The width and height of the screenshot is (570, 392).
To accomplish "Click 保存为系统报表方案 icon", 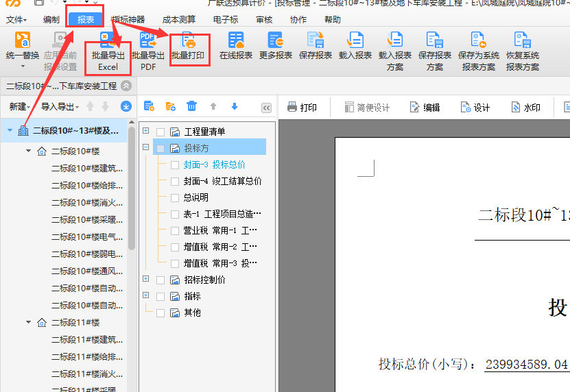I will click(478, 40).
